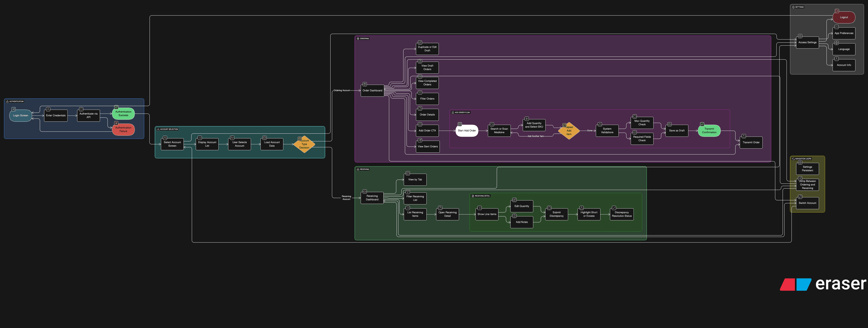Viewport: 868px width, 328px height.
Task: Click the ADD ORDER FLOW group label
Action: [461, 113]
